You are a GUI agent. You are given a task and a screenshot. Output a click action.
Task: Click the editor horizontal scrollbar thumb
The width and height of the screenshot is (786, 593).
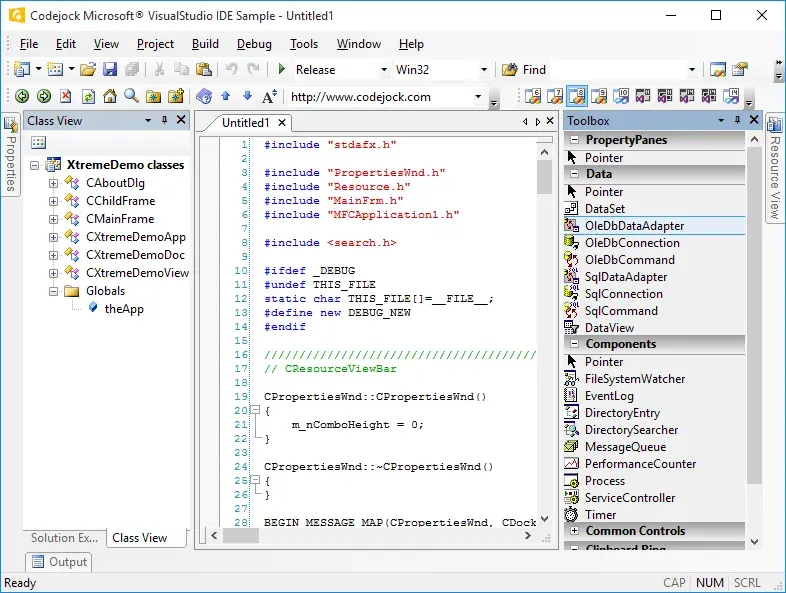[241, 536]
